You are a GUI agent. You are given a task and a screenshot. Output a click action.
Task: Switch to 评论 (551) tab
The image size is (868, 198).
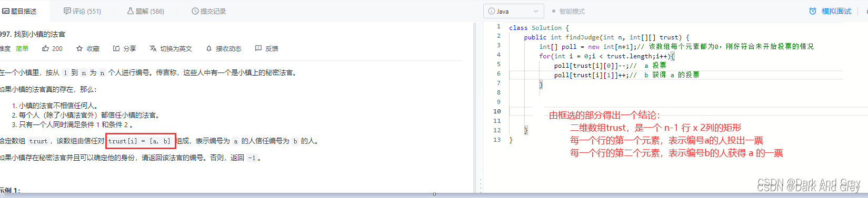[x=82, y=11]
